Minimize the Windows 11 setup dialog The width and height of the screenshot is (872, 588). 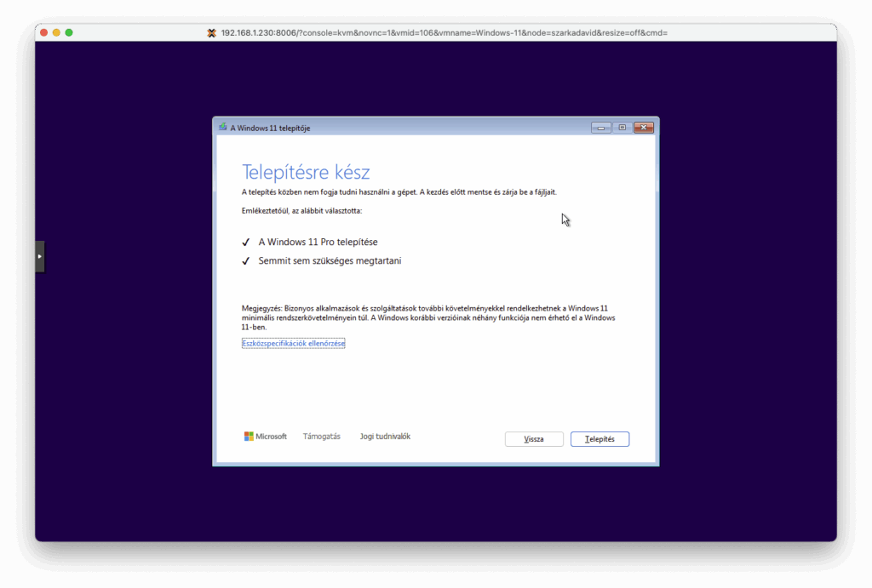[600, 128]
